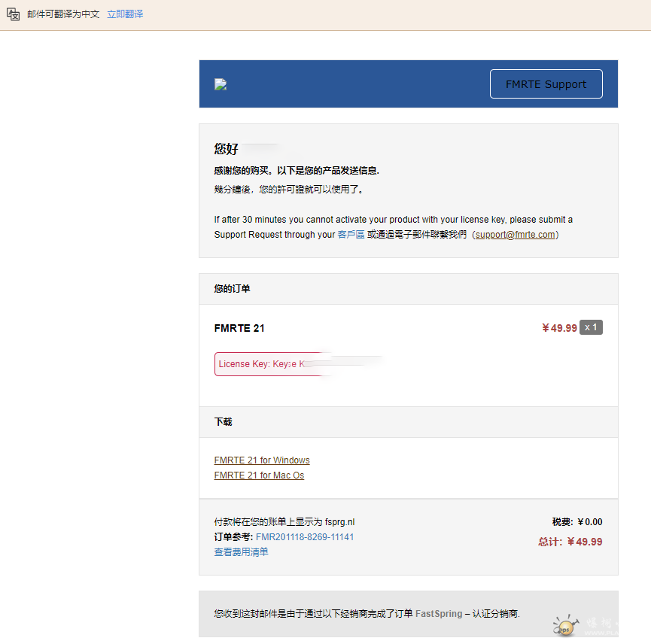Open the FMRTE Support button

(x=546, y=84)
